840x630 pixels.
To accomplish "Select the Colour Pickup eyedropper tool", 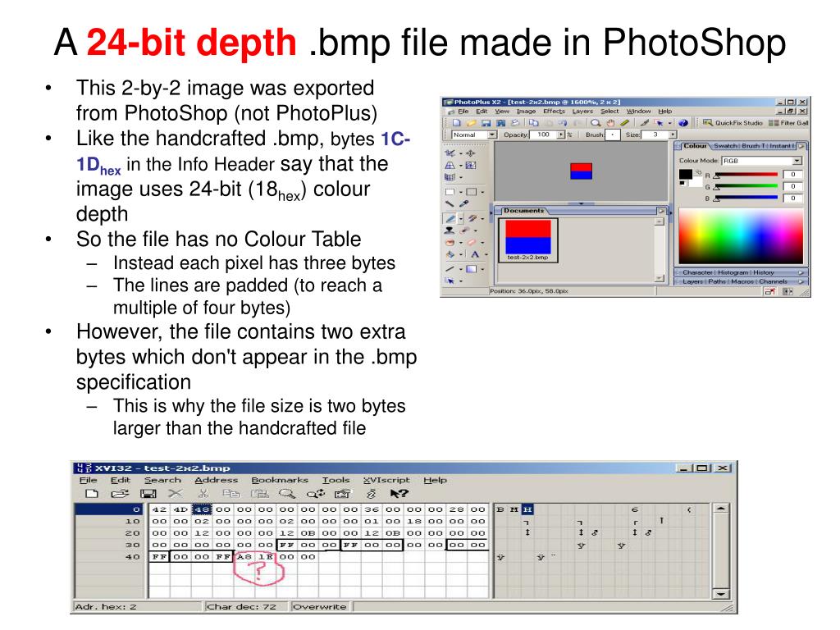I will click(464, 203).
